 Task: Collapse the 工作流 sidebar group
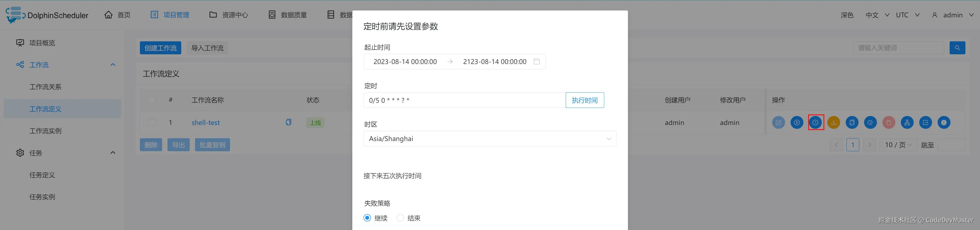coord(113,65)
